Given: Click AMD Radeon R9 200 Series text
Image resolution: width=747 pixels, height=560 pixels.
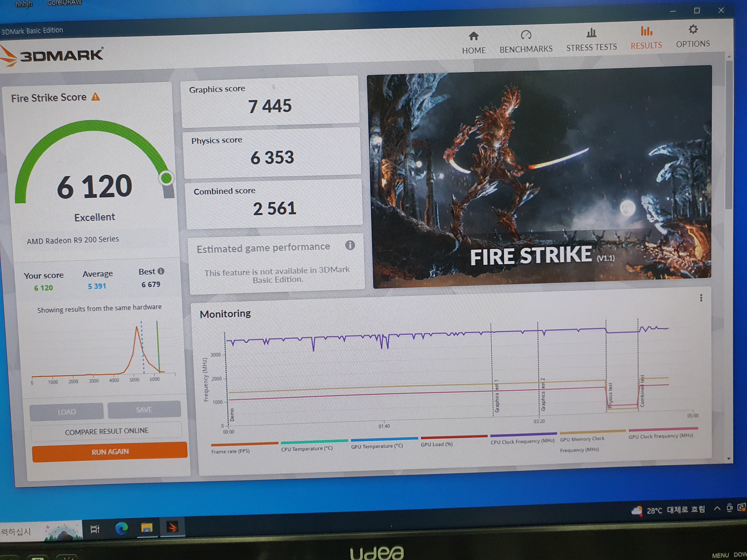Looking at the screenshot, I should point(73,240).
